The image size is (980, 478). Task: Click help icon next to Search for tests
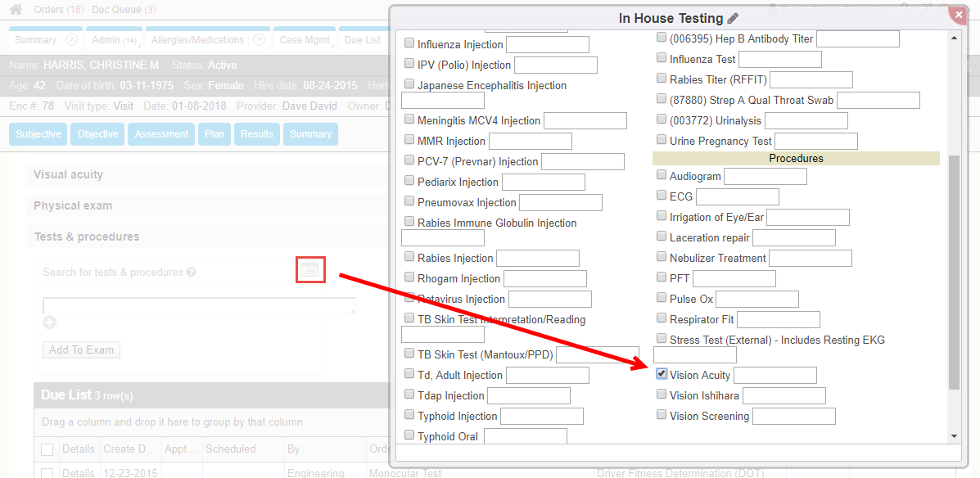pos(191,273)
